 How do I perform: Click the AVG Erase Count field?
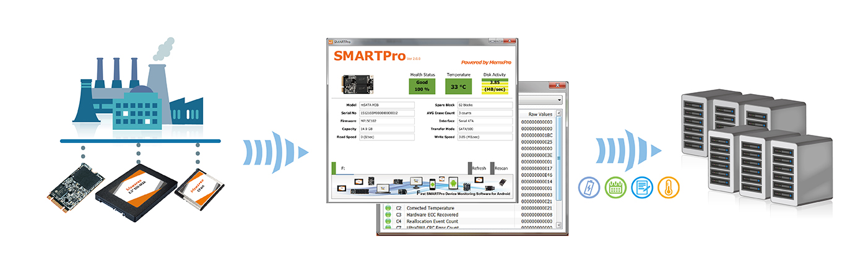coord(485,113)
